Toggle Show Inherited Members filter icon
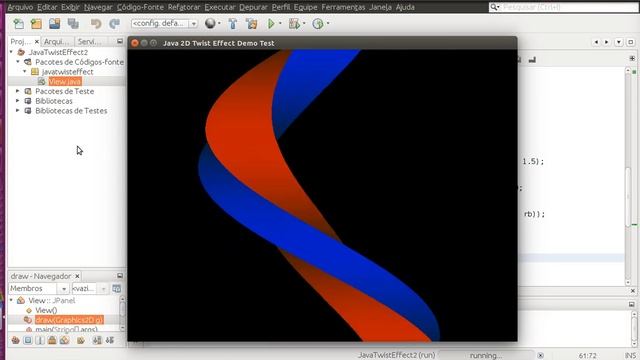 (x=16, y=340)
